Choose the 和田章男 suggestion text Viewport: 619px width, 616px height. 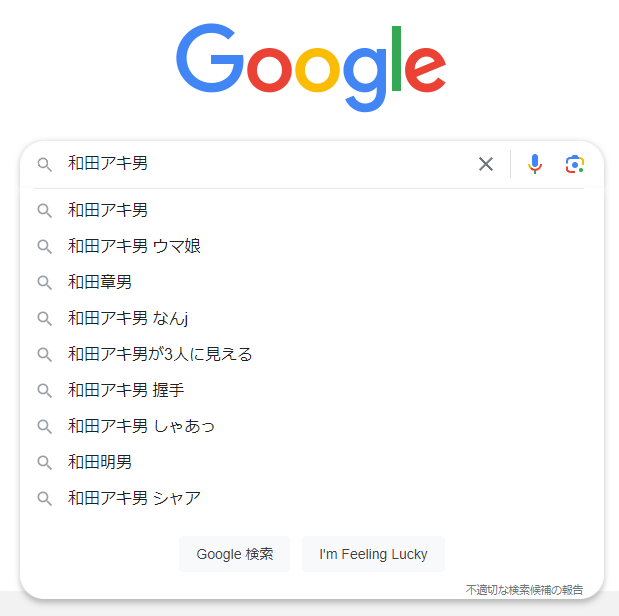(100, 282)
